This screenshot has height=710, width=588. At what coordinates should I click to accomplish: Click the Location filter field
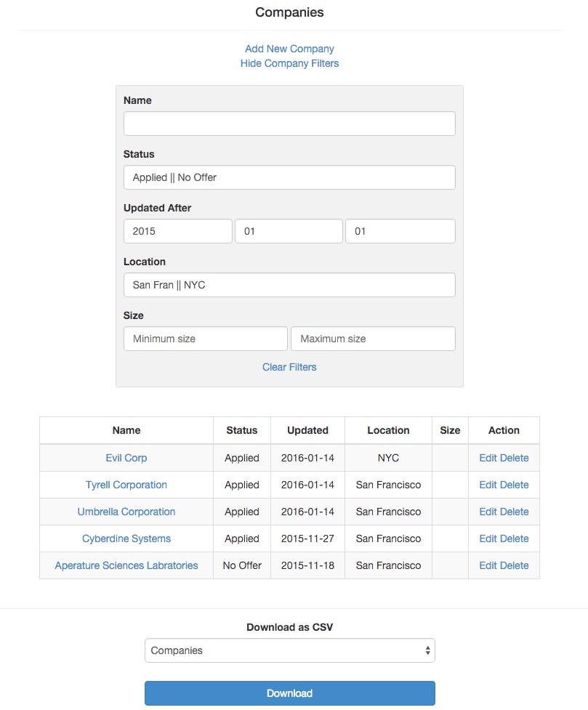[289, 285]
